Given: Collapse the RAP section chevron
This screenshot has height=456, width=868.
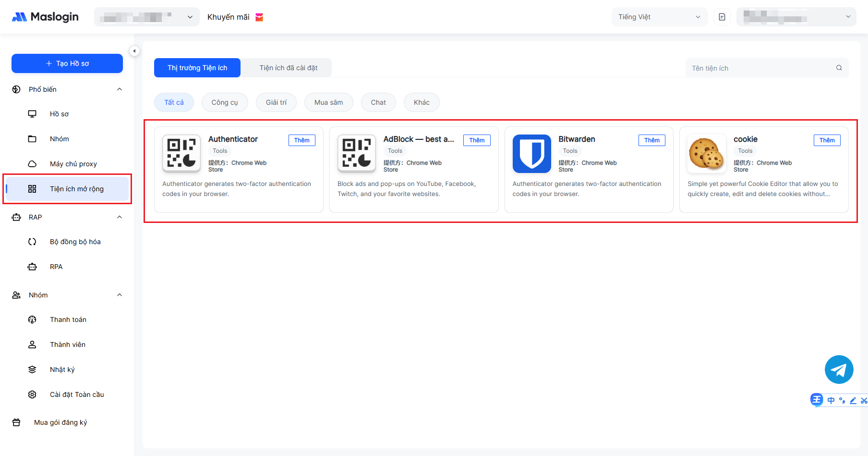Looking at the screenshot, I should coord(120,217).
